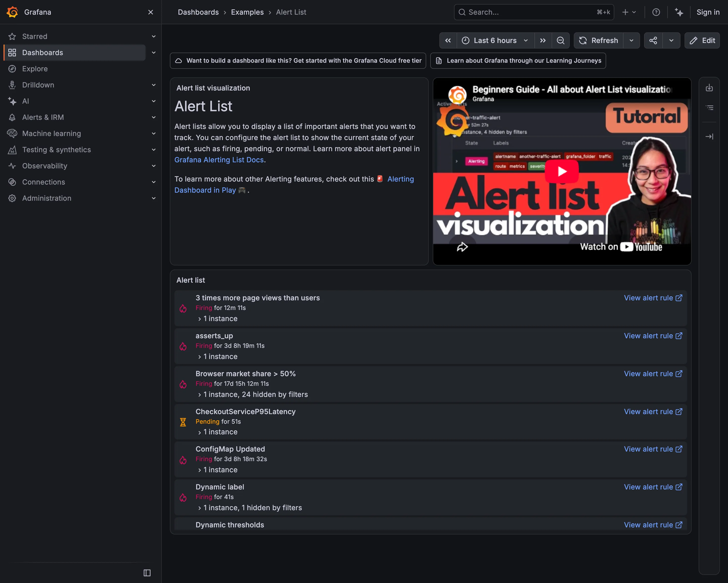The width and height of the screenshot is (728, 583).
Task: Open the Learning Journeys link
Action: pyautogui.click(x=518, y=61)
